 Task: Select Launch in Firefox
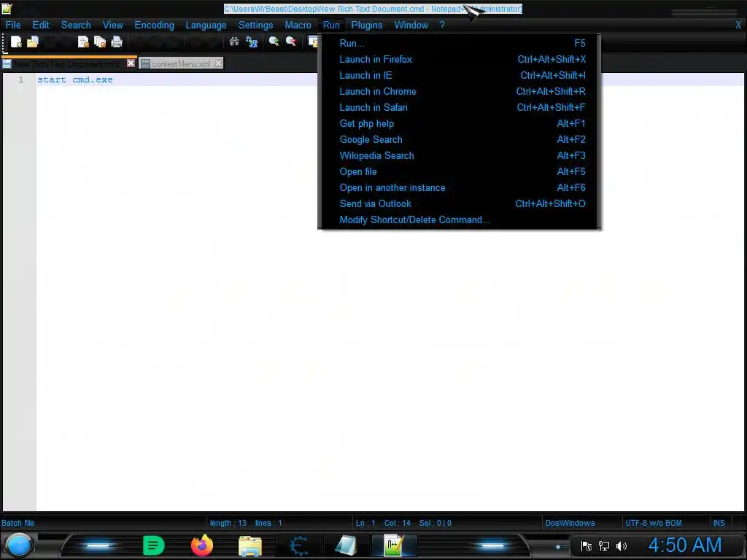[x=460, y=60]
